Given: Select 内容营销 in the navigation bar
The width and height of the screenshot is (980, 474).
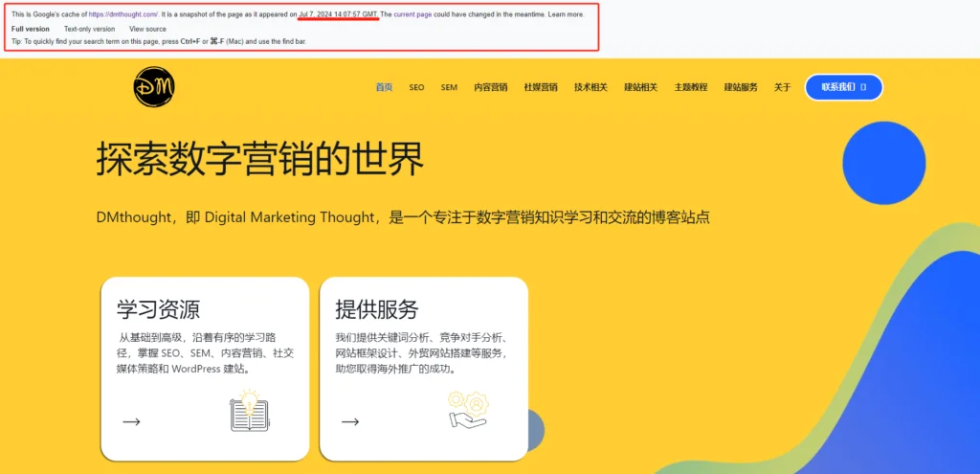Looking at the screenshot, I should (x=490, y=87).
